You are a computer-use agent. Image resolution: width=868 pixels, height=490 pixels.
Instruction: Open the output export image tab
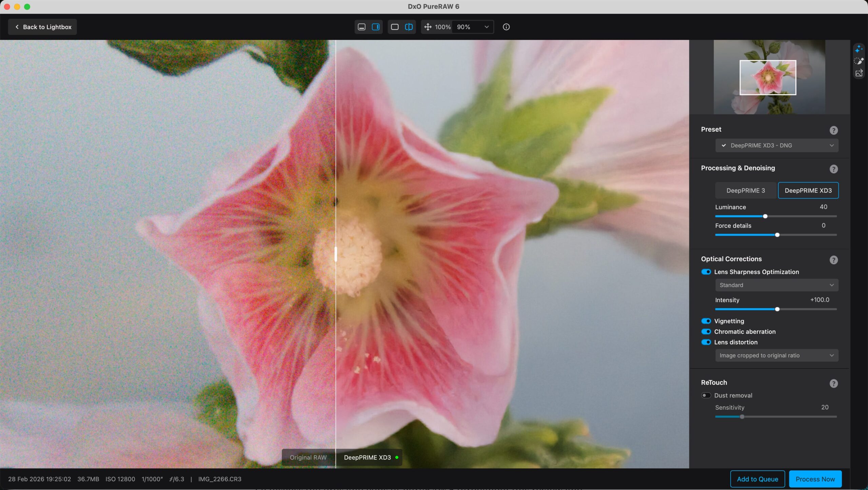coord(859,73)
